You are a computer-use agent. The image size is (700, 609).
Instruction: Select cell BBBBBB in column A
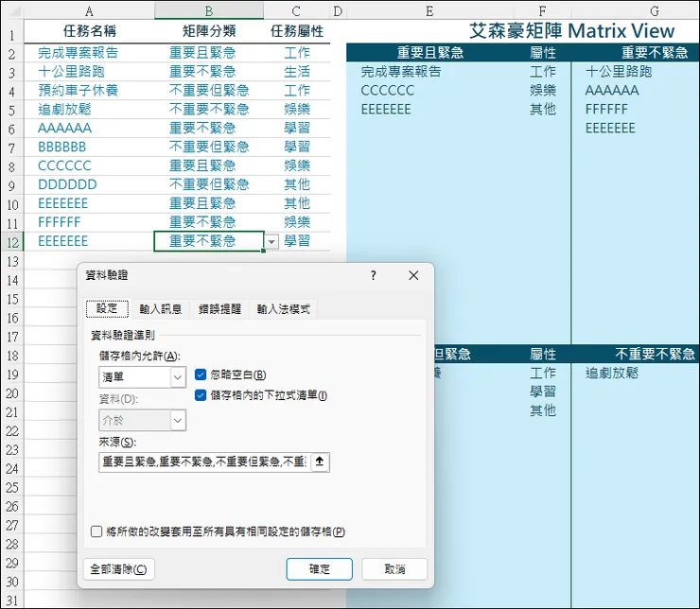(89, 147)
